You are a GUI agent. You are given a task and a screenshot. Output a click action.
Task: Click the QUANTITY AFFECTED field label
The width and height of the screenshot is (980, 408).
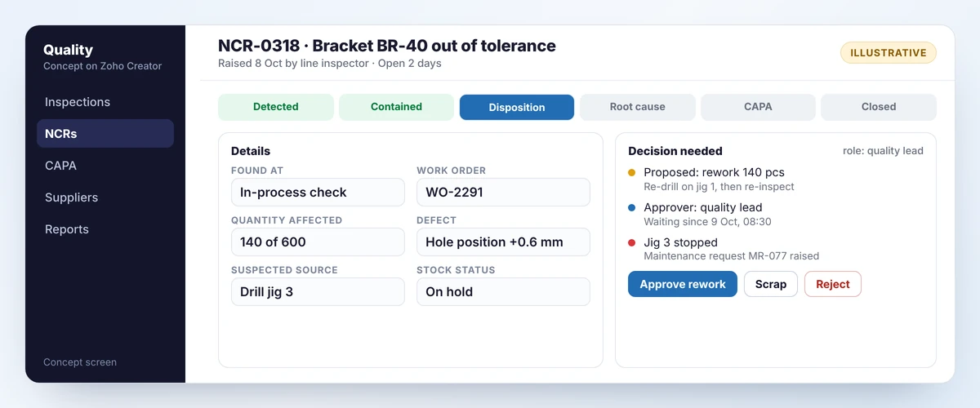coord(287,220)
